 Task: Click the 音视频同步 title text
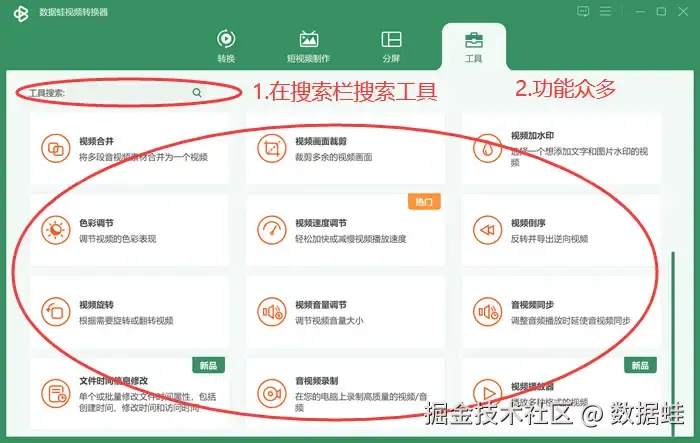coord(533,305)
